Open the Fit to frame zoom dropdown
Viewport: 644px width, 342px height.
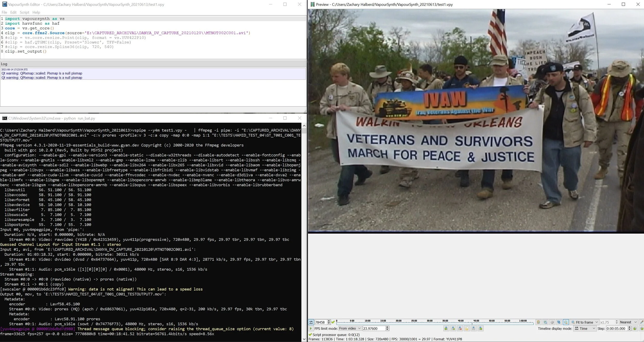585,322
